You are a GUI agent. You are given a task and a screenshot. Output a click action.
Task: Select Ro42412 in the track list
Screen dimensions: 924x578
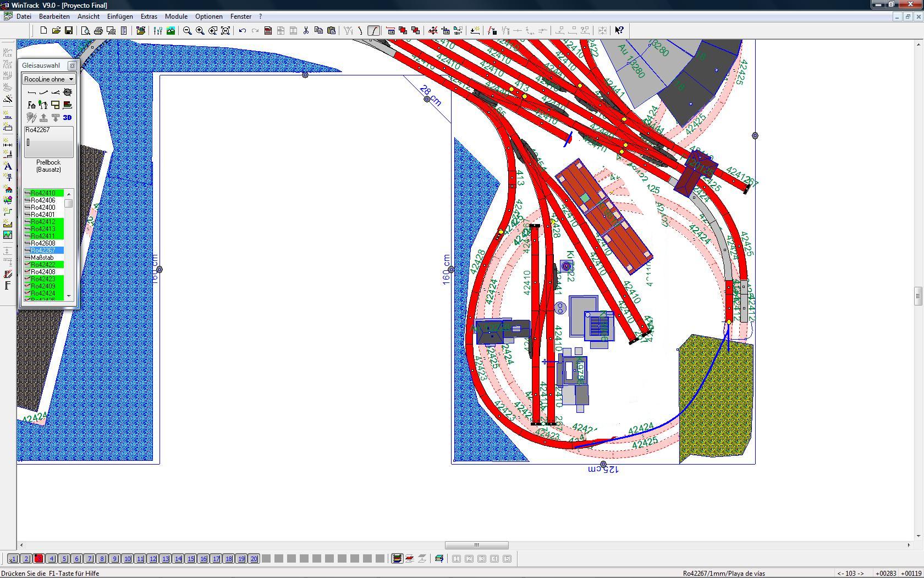[44, 222]
